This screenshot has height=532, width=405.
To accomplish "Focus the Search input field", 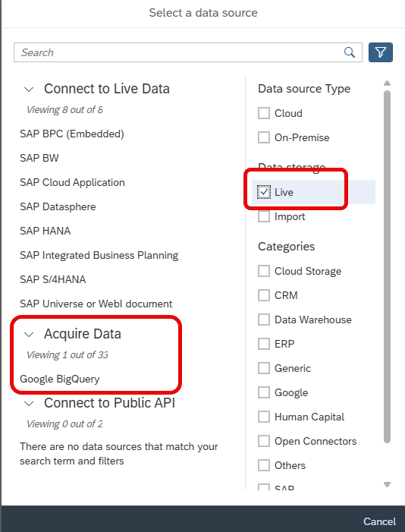I will coord(178,52).
